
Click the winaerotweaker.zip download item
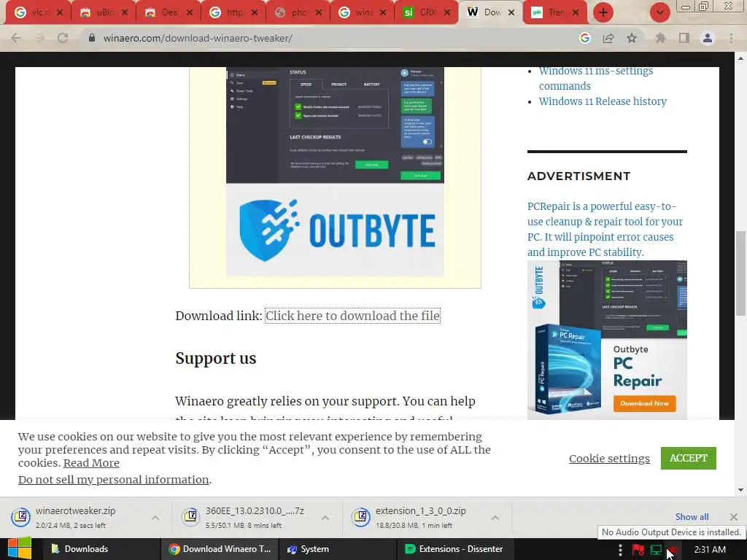pyautogui.click(x=76, y=518)
